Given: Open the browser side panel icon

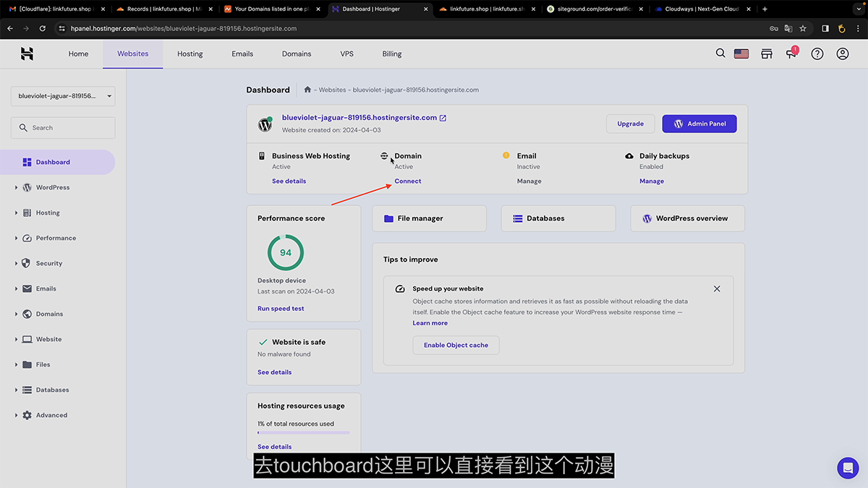Looking at the screenshot, I should click(825, 28).
